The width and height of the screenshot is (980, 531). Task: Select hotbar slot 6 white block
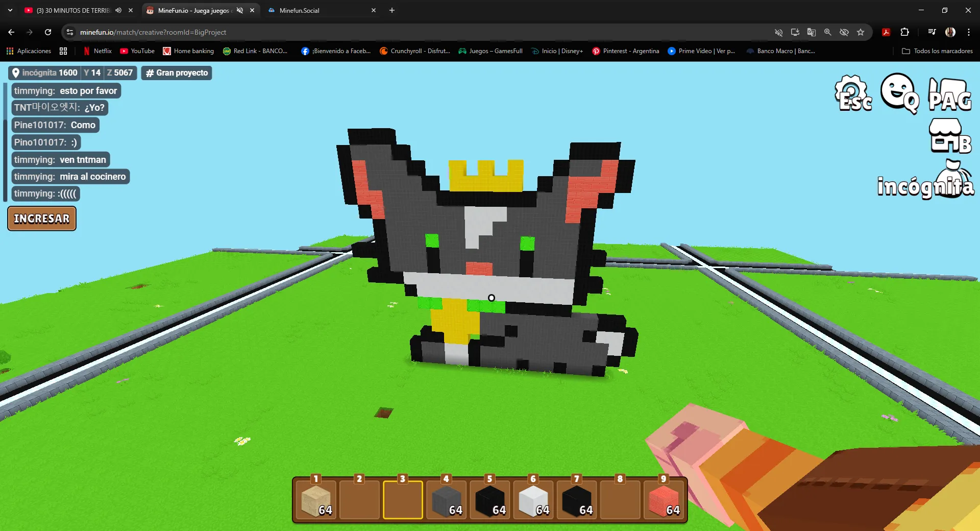[533, 500]
